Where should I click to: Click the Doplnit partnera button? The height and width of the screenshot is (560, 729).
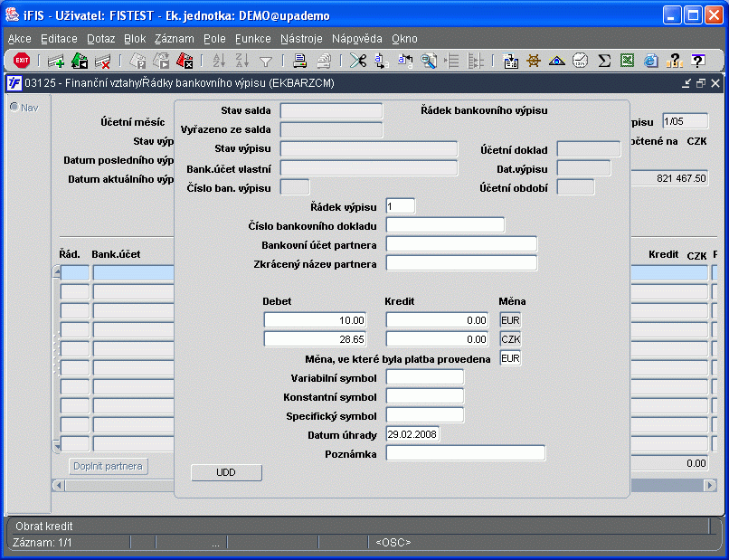pos(109,466)
